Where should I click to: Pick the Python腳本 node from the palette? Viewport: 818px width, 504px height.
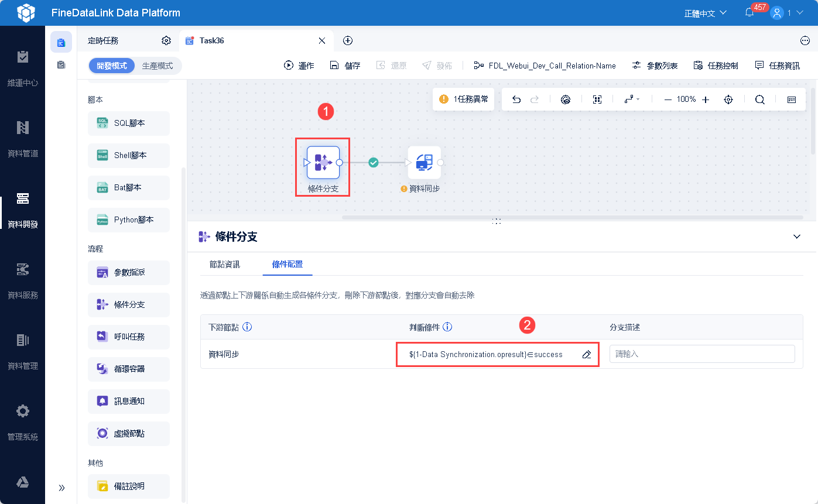point(129,220)
